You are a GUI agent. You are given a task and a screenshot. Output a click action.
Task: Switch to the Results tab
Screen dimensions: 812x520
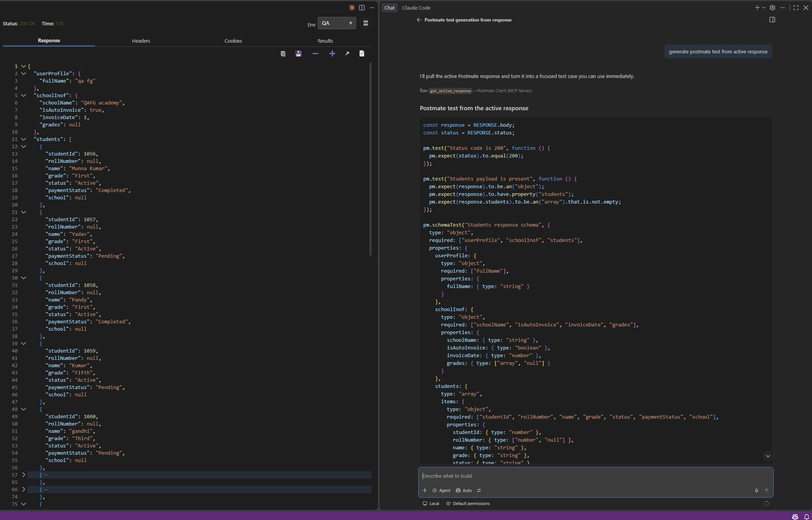coord(325,41)
